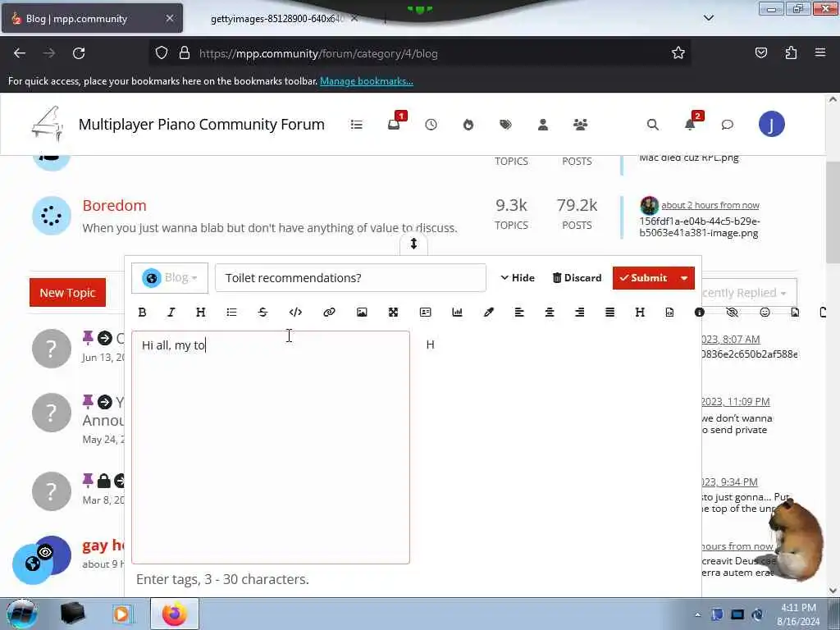View popular topics flame icon
840x630 pixels.
[468, 125]
